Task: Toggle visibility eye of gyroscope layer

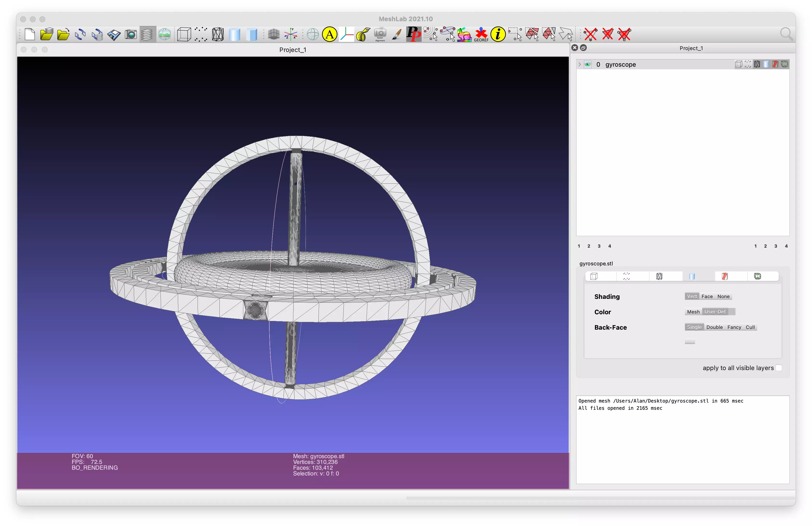Action: pos(588,64)
